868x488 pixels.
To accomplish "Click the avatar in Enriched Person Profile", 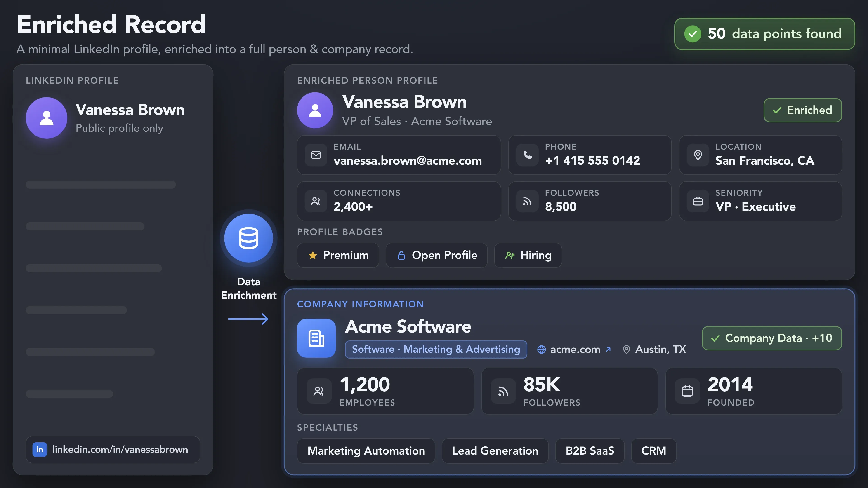I will 315,110.
